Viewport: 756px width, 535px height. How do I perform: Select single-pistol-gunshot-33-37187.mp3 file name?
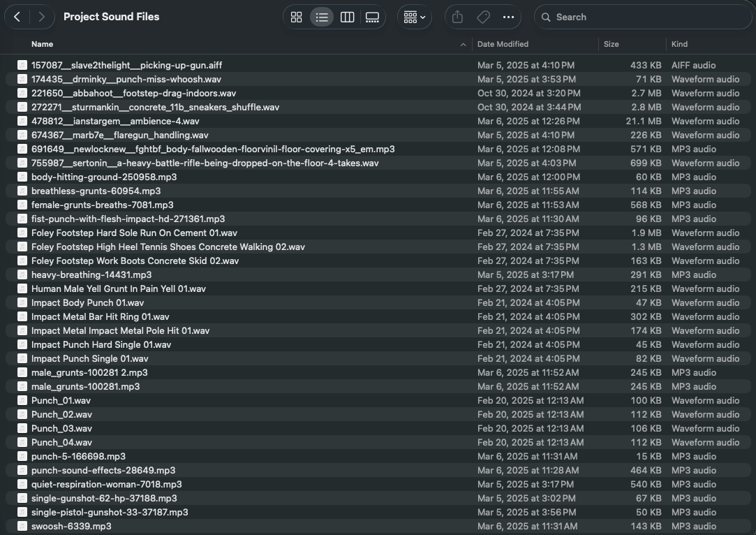pos(110,513)
